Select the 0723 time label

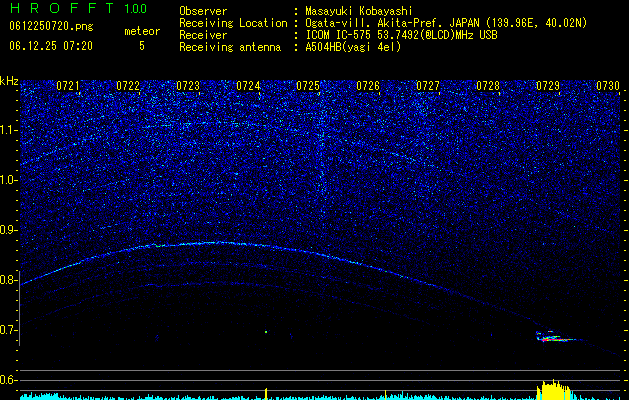(x=188, y=86)
